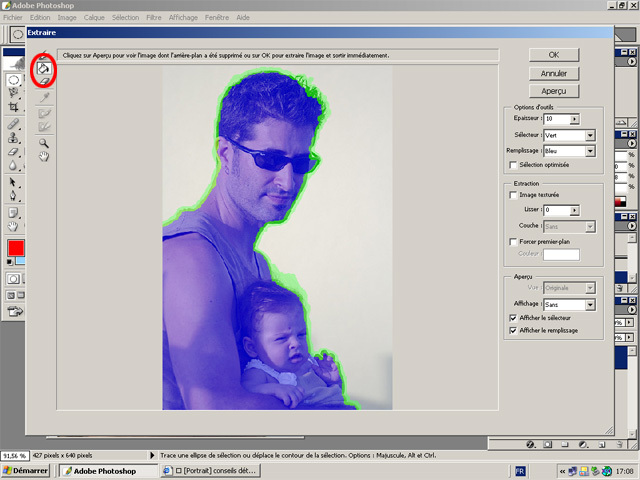The height and width of the screenshot is (480, 640).
Task: Select the Blur droplet tool in toolbox
Action: [13, 165]
